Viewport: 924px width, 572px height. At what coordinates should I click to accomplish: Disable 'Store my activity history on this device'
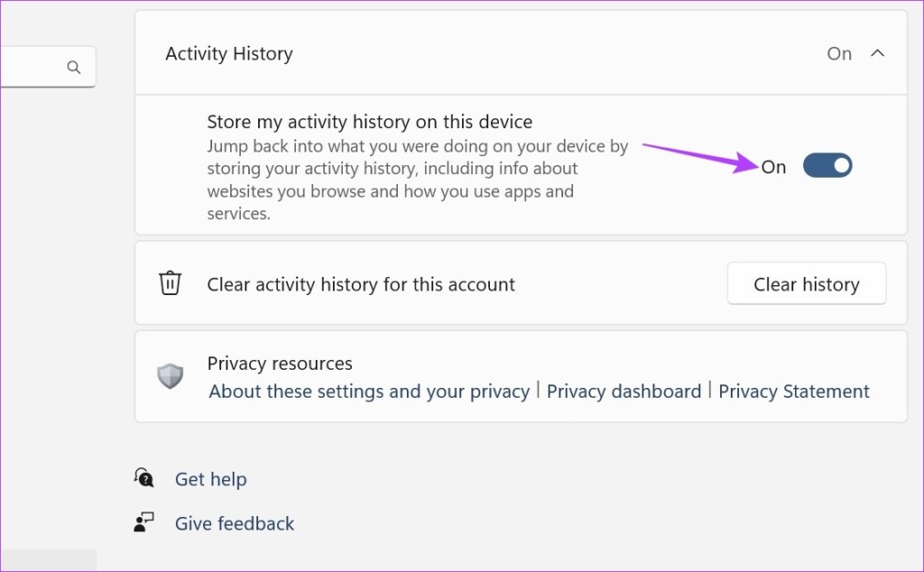click(827, 165)
